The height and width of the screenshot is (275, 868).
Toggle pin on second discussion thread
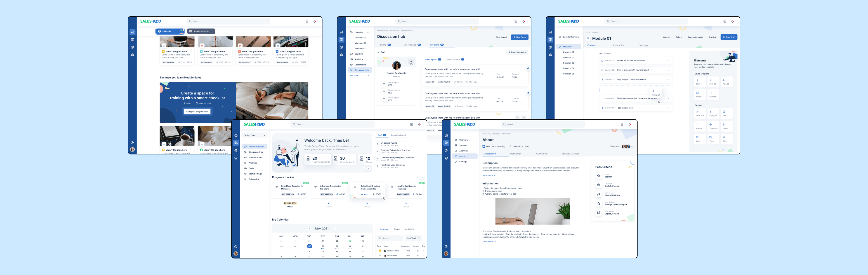click(x=528, y=93)
